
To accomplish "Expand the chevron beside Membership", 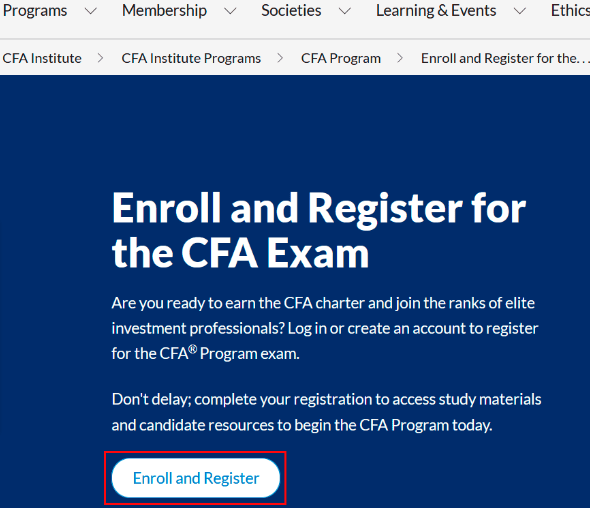I will coord(230,11).
